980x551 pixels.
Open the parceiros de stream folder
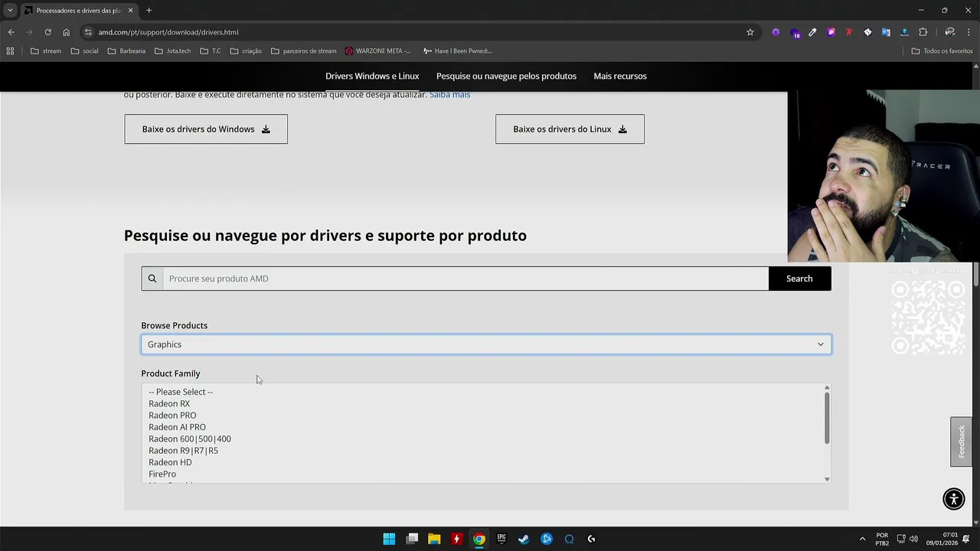pyautogui.click(x=303, y=51)
